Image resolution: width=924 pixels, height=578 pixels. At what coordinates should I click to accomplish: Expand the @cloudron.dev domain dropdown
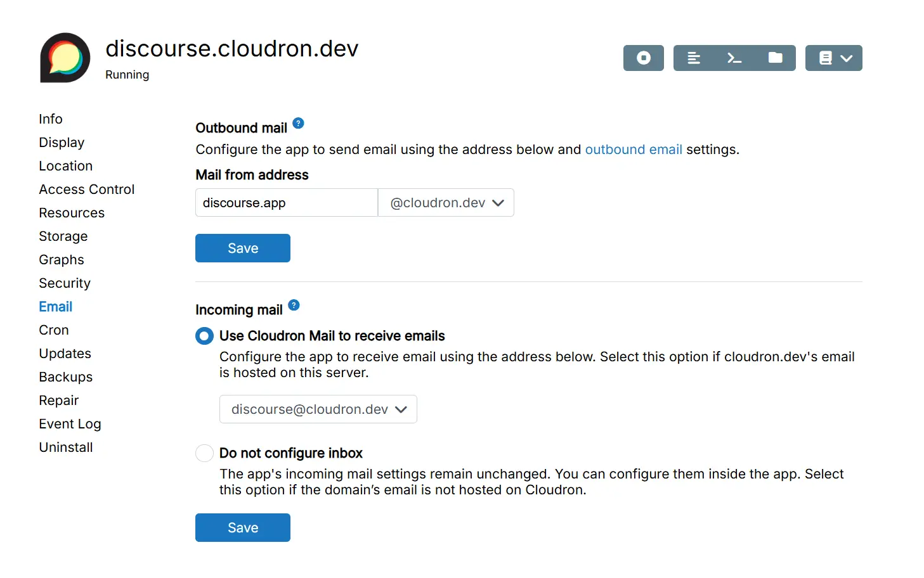point(446,203)
